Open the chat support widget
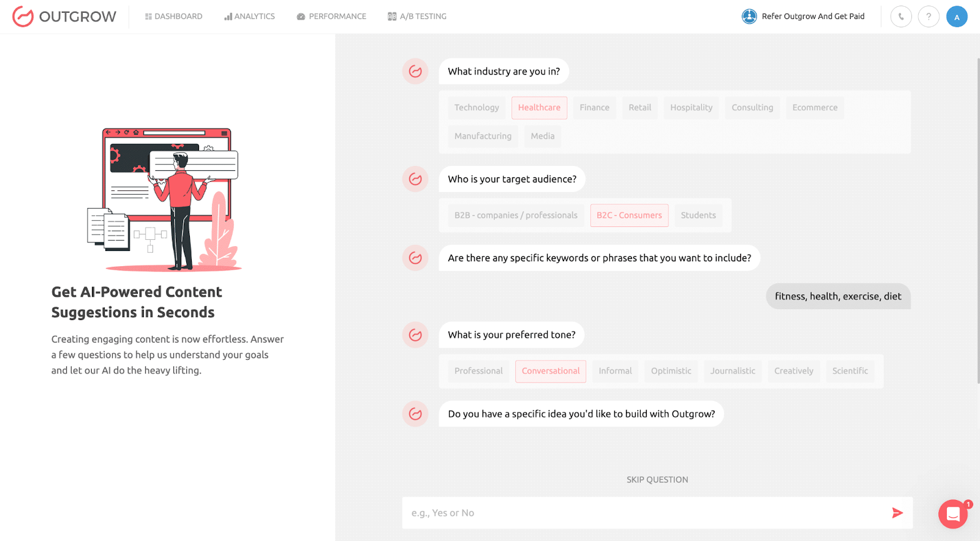This screenshot has width=980, height=541. coord(952,514)
